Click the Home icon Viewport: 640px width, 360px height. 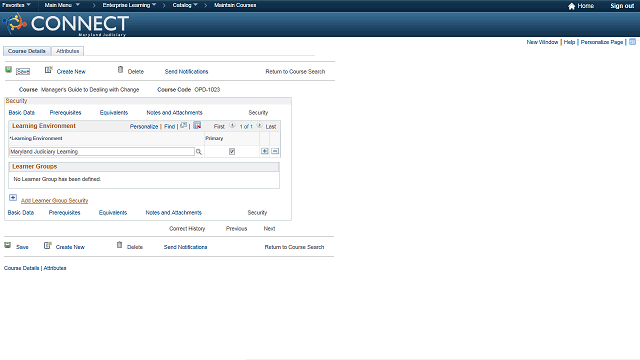coord(571,6)
